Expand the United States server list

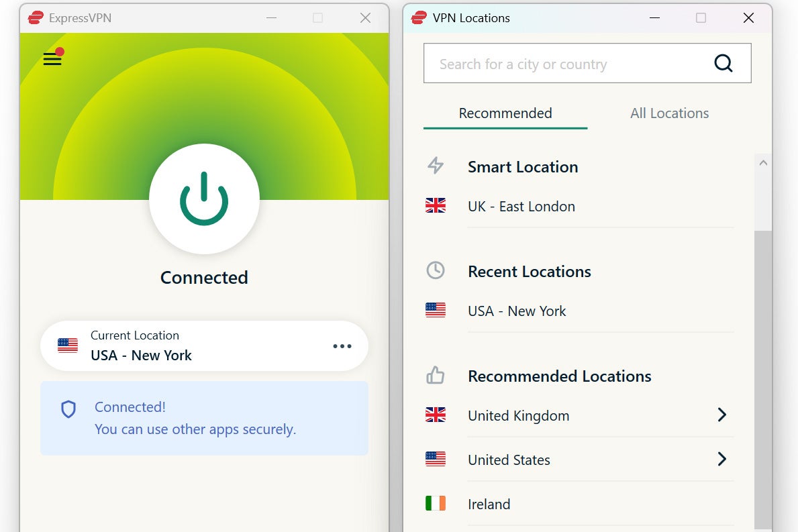pos(721,460)
